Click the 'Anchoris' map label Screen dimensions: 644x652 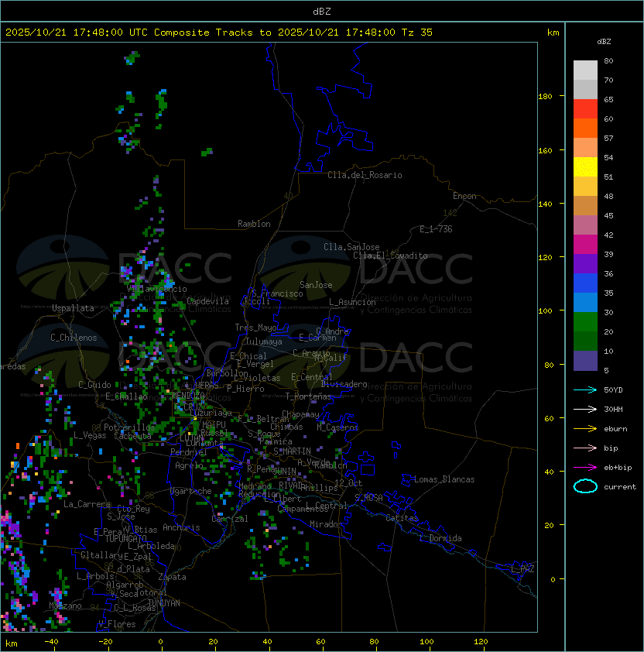pyautogui.click(x=181, y=527)
